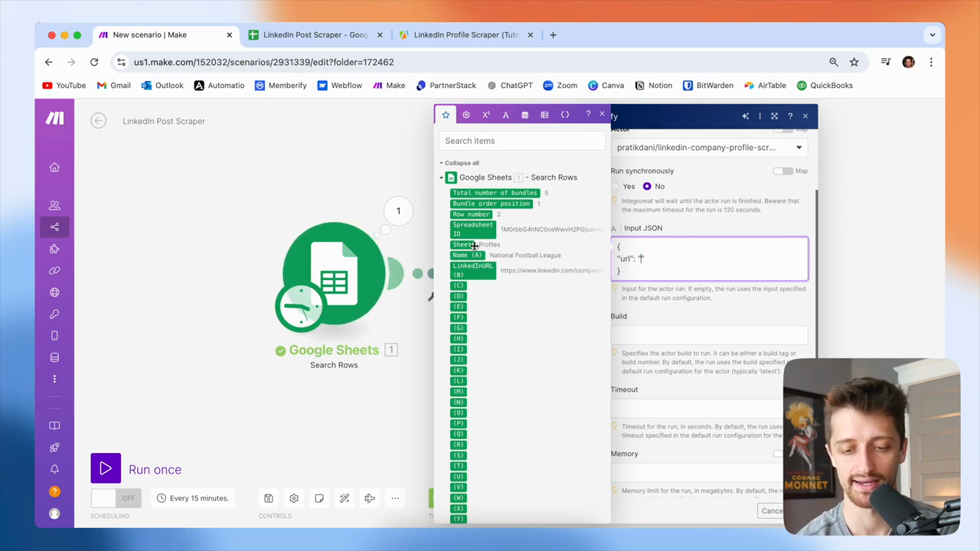Open the sidebar More vertical dots
Viewport: 980px width, 551px height.
click(54, 379)
